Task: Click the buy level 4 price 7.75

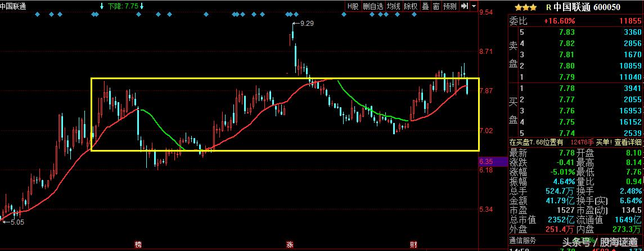Action: coord(567,122)
